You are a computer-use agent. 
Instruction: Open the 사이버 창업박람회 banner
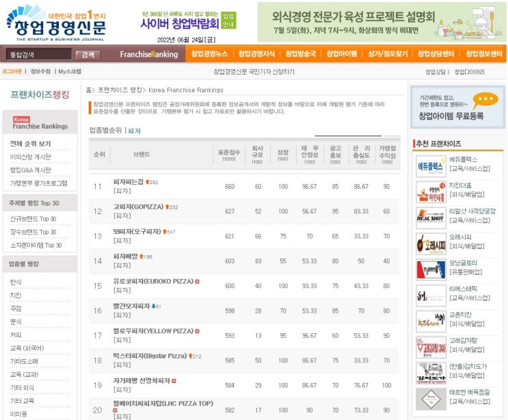click(x=189, y=21)
